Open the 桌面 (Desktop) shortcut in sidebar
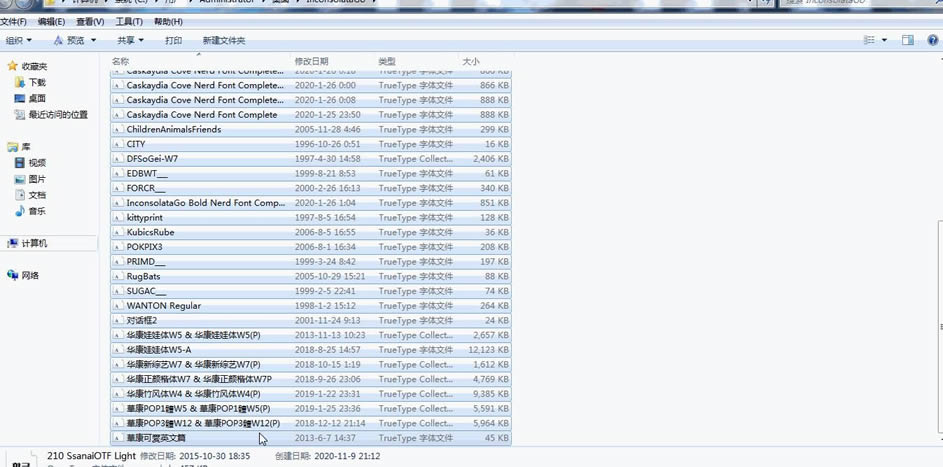Screen dimensions: 943x467 [37, 98]
